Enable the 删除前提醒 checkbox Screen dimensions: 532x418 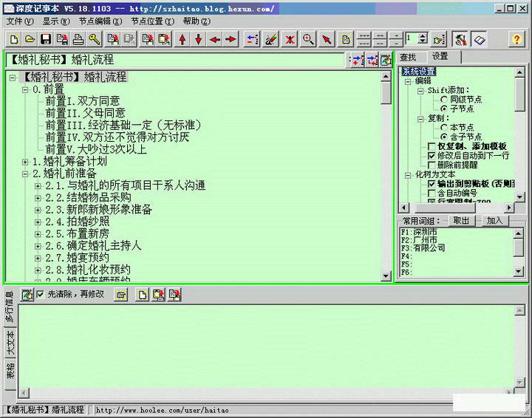click(432, 165)
